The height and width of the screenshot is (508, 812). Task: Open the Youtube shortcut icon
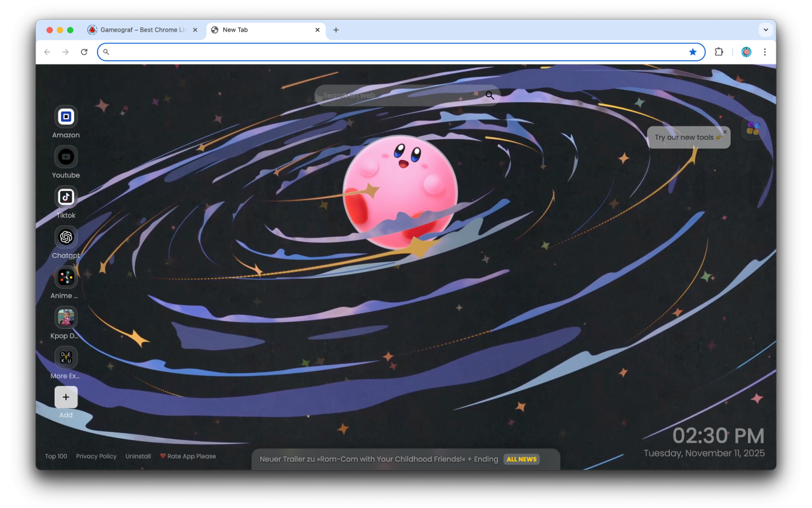coord(66,156)
